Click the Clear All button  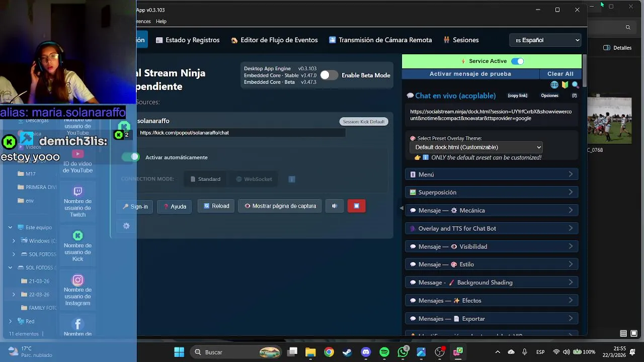[x=560, y=74]
